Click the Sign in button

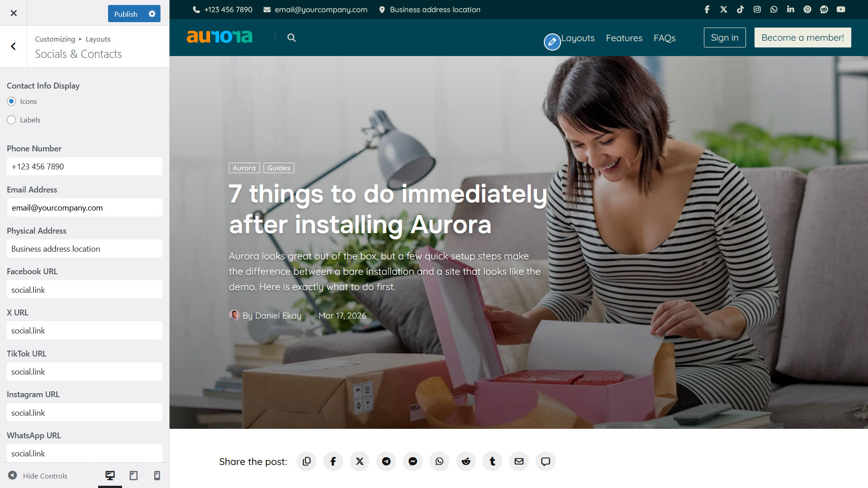tap(725, 38)
